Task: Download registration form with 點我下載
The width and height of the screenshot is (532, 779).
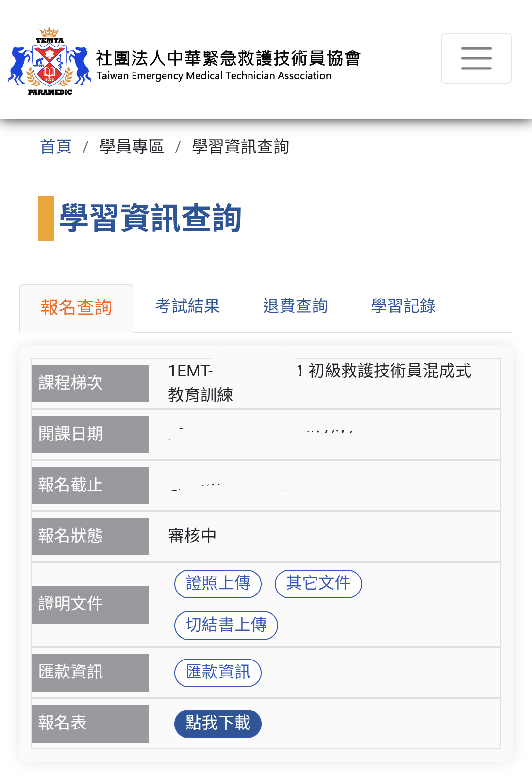Action: coord(218,724)
